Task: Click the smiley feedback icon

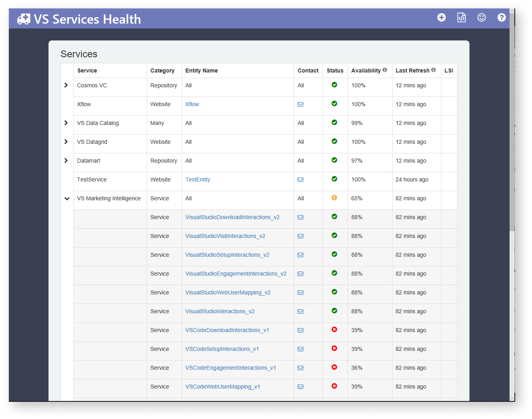Action: tap(481, 17)
